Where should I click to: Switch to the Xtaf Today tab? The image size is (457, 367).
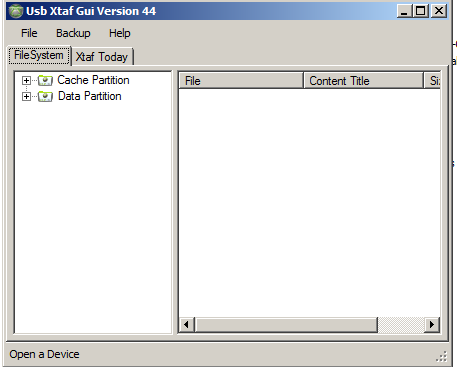[x=102, y=57]
